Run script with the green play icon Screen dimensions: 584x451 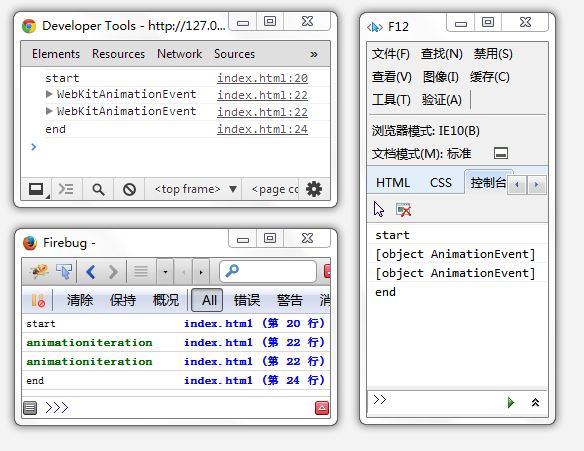pos(511,402)
